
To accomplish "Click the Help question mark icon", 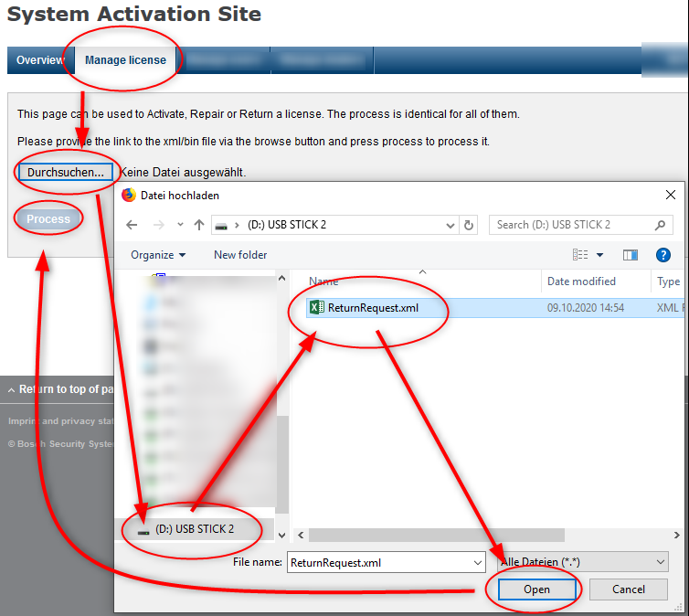I will pyautogui.click(x=663, y=255).
